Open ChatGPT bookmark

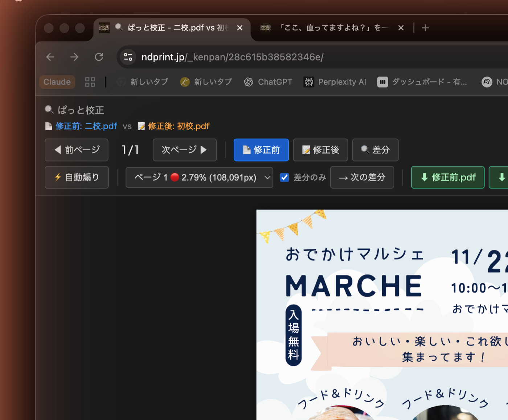(268, 82)
